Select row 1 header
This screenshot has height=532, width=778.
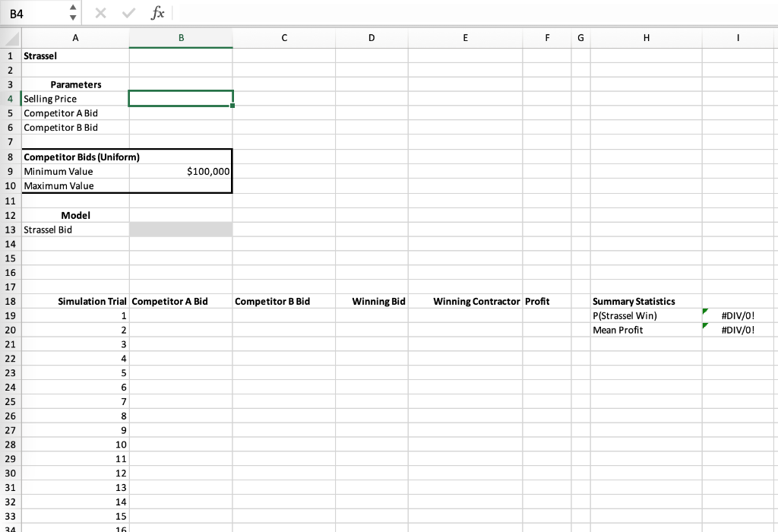[x=11, y=55]
